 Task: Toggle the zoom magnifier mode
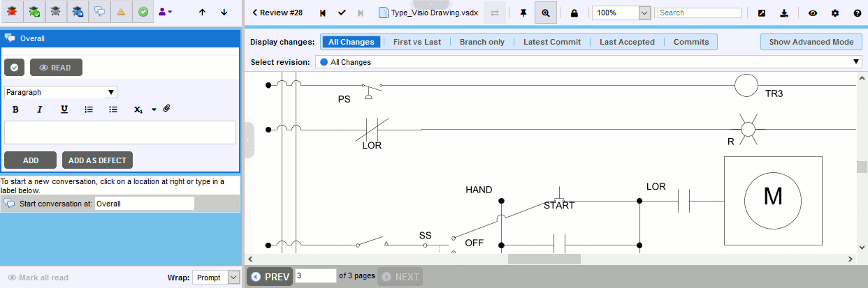click(x=545, y=13)
